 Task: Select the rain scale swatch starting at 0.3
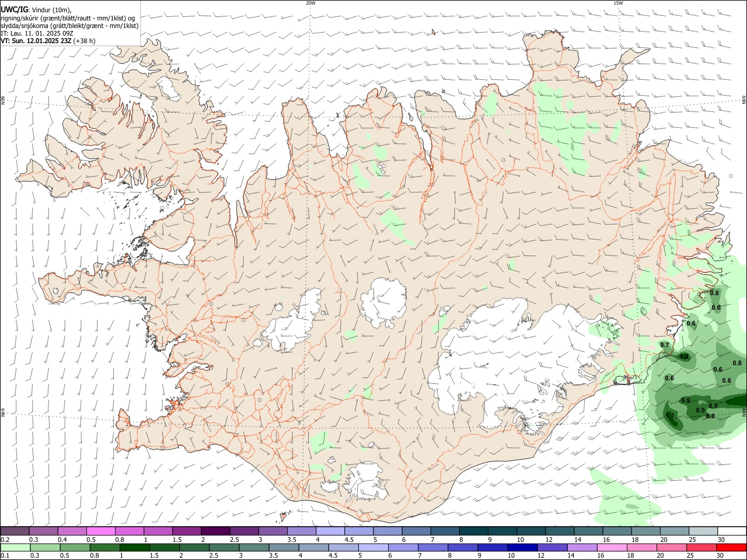pyautogui.click(x=46, y=547)
